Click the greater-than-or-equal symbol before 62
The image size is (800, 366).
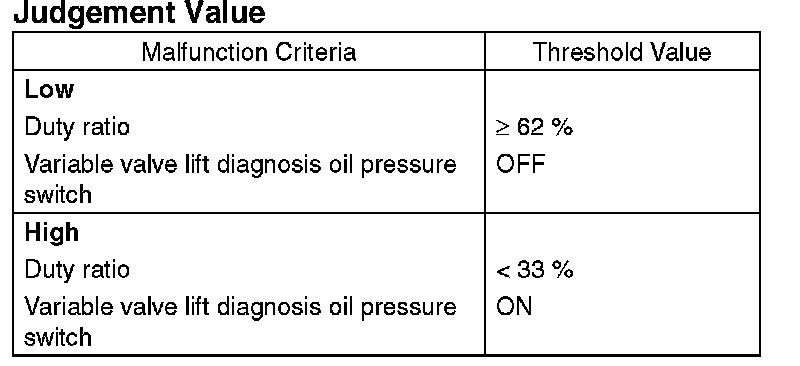click(502, 128)
